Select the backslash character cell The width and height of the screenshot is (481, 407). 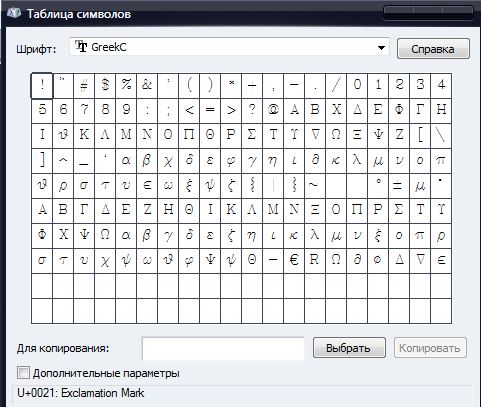441,136
